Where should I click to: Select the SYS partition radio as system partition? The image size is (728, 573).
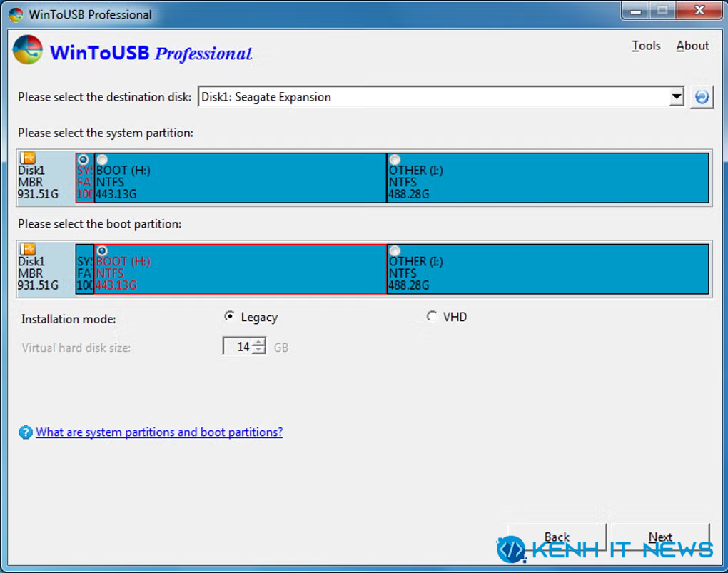[83, 160]
